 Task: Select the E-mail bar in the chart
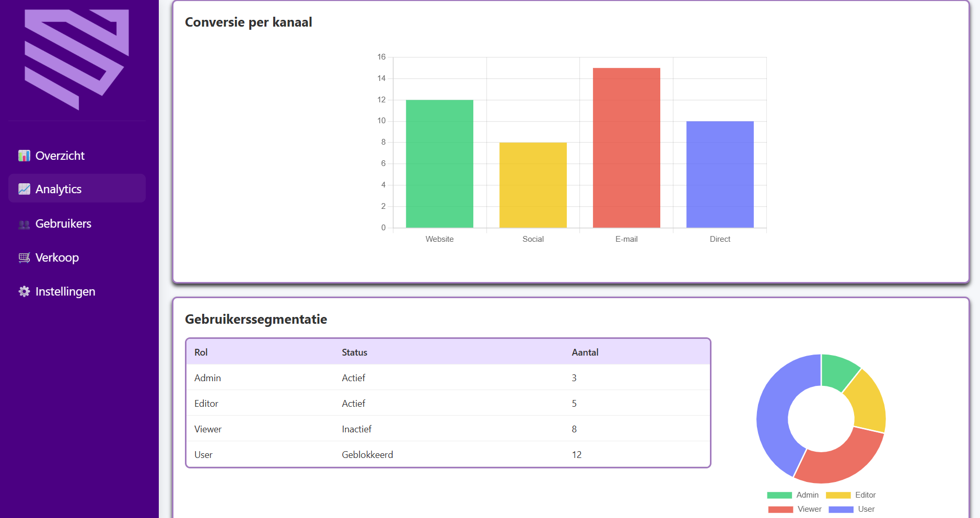(x=626, y=148)
